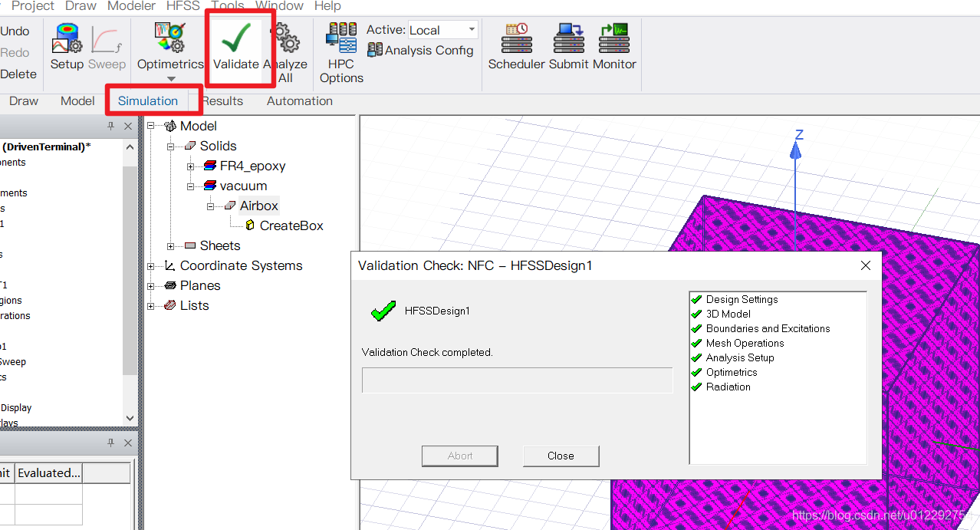Click the blue Z axis arrow

pyautogui.click(x=796, y=150)
